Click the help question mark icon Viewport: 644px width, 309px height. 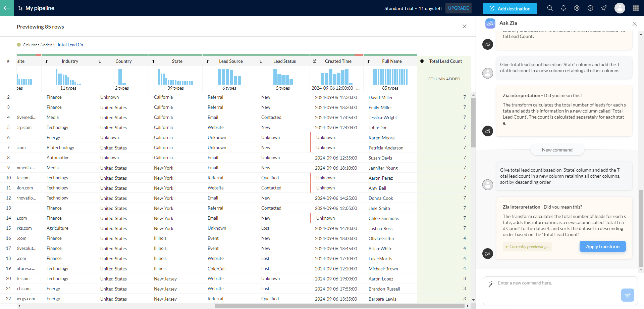click(590, 8)
